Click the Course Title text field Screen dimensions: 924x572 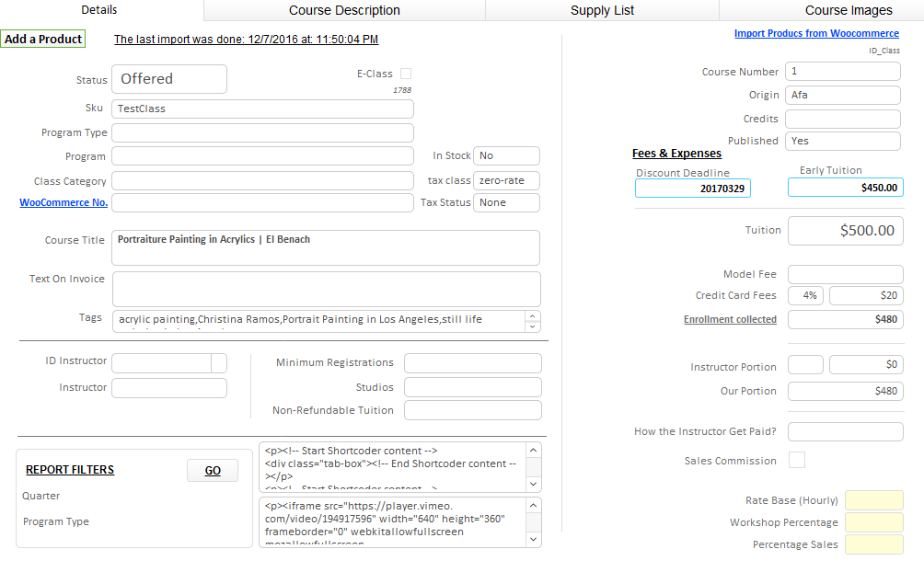point(325,247)
